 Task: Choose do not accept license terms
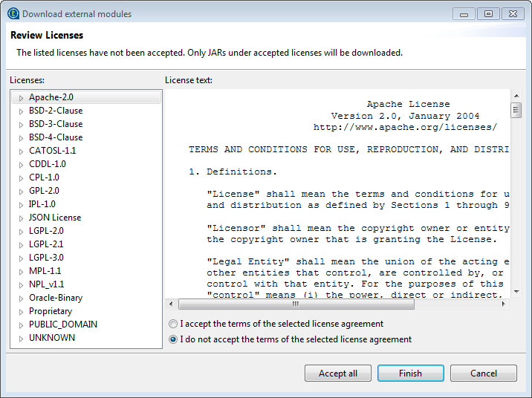pyautogui.click(x=173, y=340)
